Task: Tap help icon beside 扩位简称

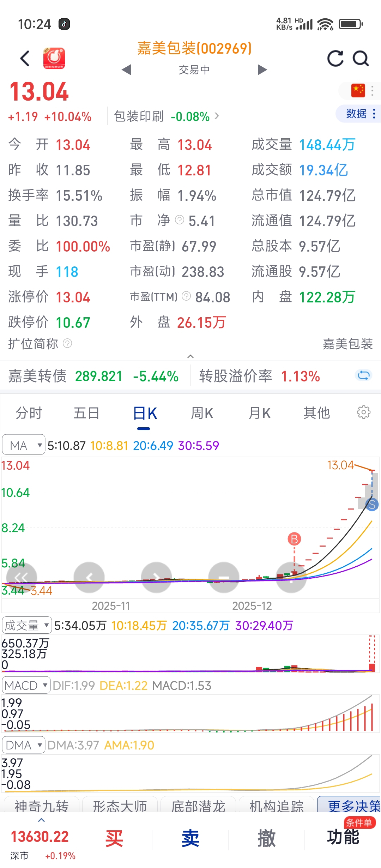Action: [x=67, y=343]
